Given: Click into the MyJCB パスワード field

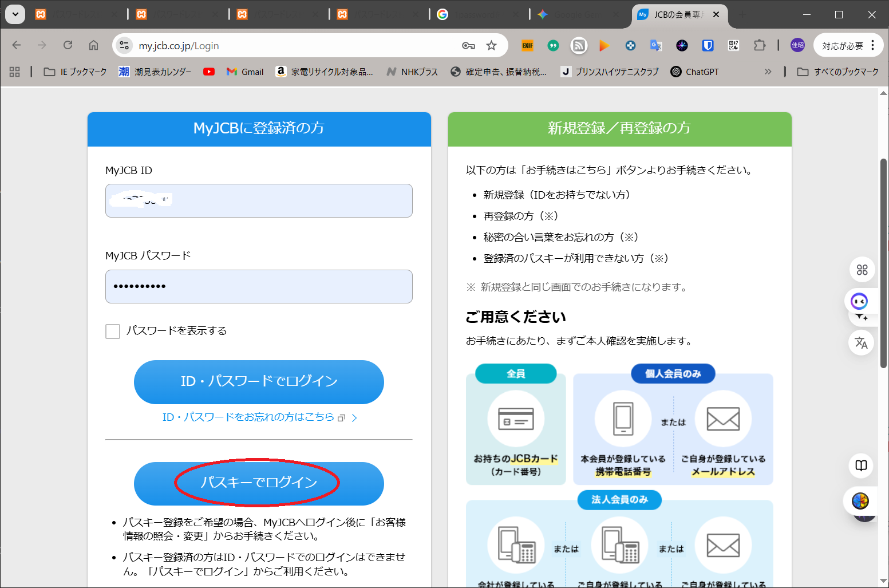Looking at the screenshot, I should [259, 286].
